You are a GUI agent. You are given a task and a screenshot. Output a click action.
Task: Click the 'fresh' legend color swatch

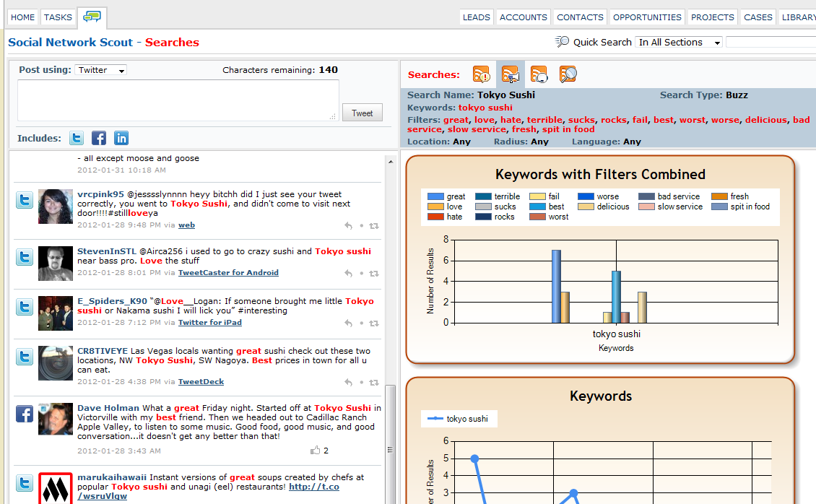(x=719, y=196)
